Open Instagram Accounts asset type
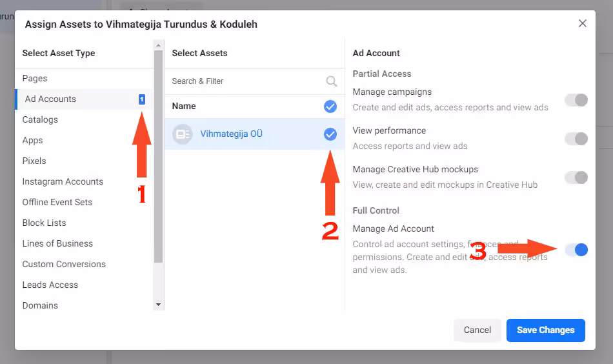This screenshot has height=364, width=613. (63, 182)
